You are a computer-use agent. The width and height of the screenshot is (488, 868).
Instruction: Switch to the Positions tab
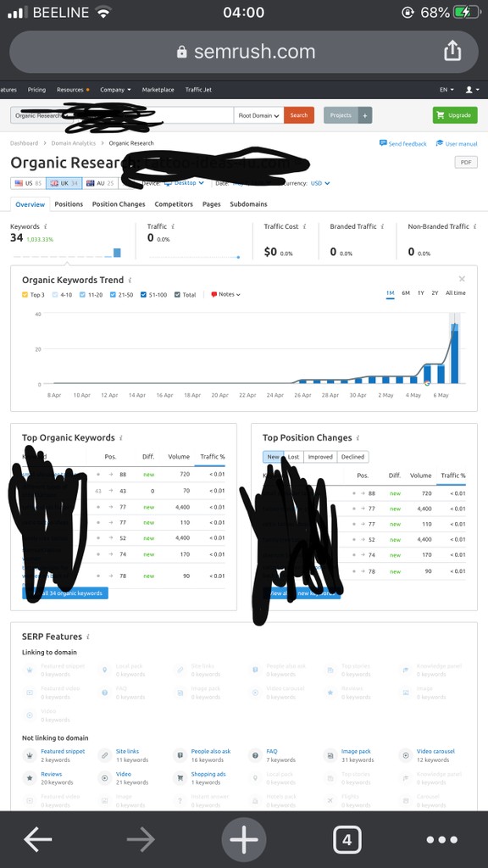(69, 204)
